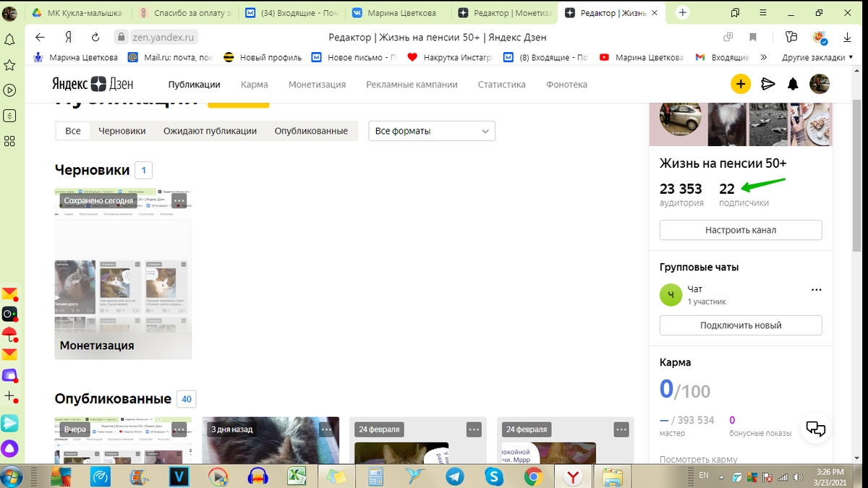
Task: Open the Статистика menu item
Action: pos(501,84)
